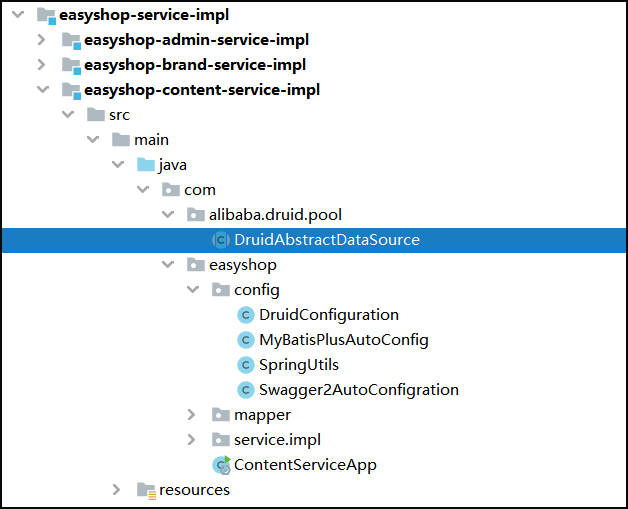
Task: Click the DruidAbstractDataSource abstract class icon
Action: pos(221,240)
